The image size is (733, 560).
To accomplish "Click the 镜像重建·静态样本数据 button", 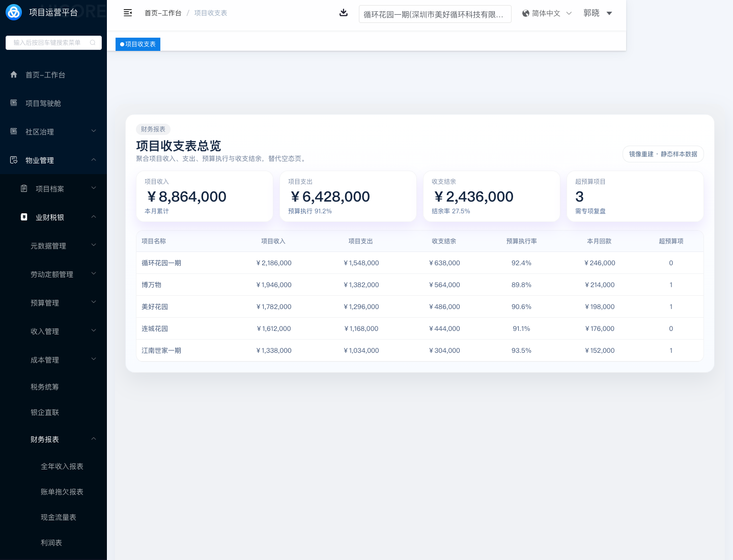I will [x=663, y=154].
